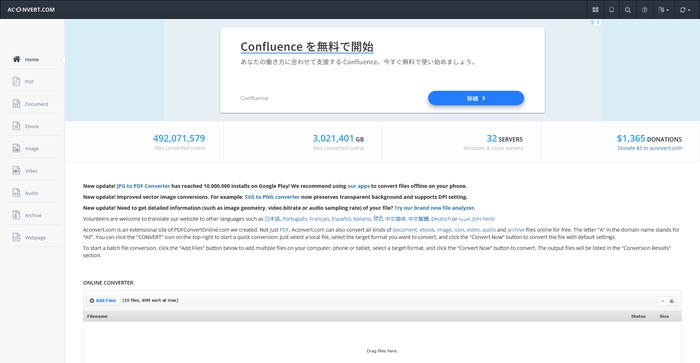This screenshot has width=700, height=363.
Task: Switch to 日本語 translation link
Action: coord(272,219)
